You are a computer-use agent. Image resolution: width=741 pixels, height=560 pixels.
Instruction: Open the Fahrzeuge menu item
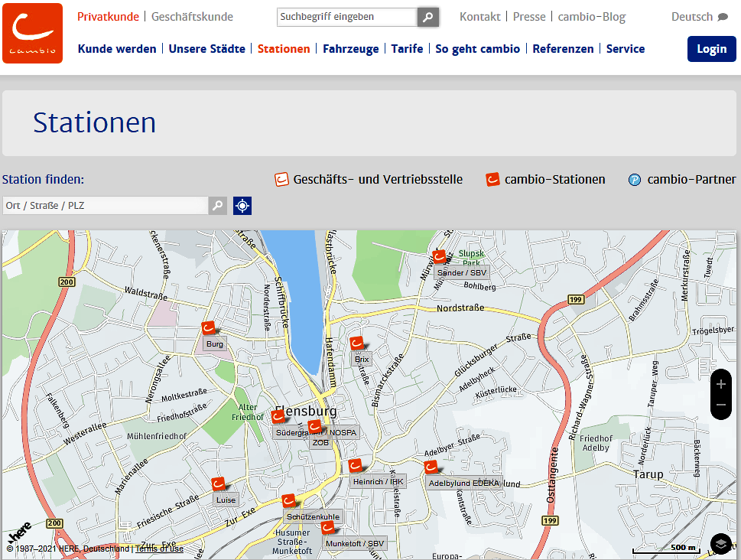click(350, 49)
